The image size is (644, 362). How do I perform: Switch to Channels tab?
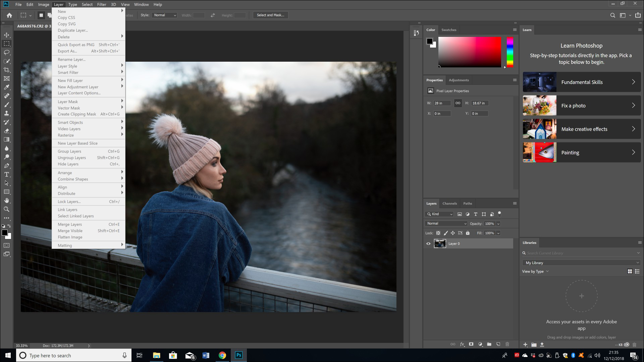coord(449,203)
